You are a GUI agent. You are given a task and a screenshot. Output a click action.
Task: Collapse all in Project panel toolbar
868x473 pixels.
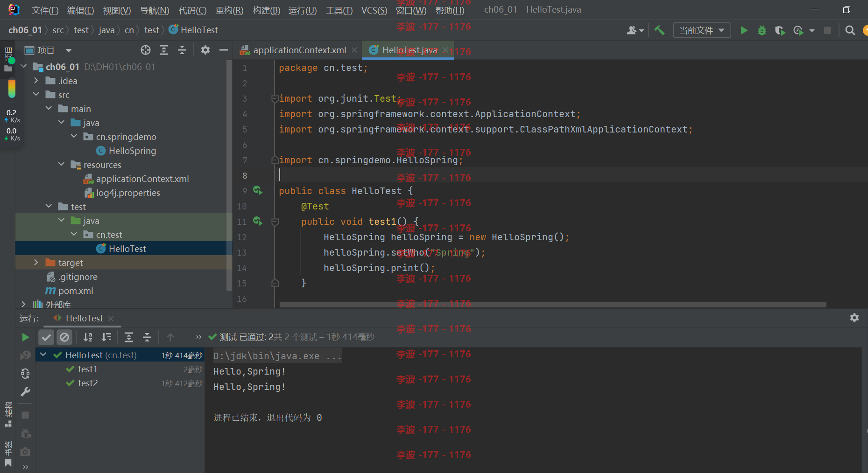[x=182, y=50]
